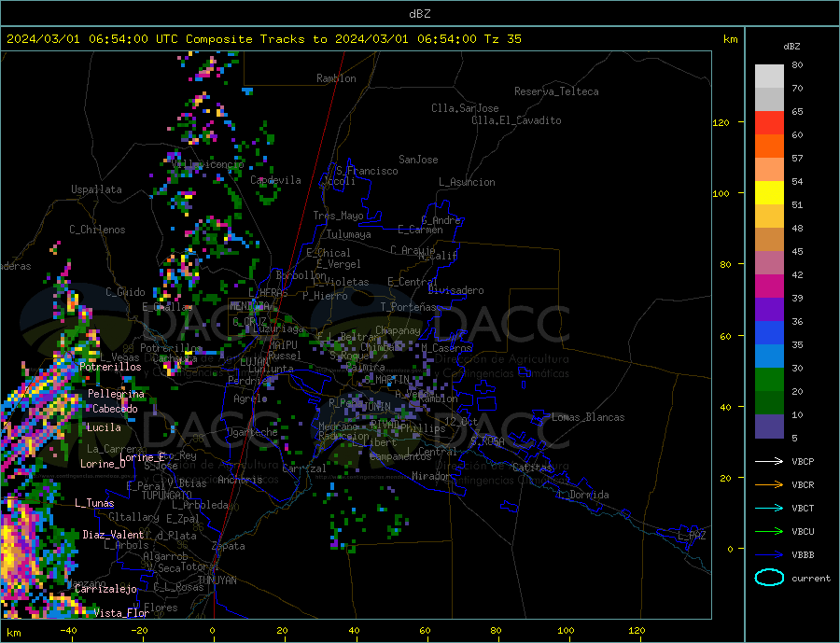This screenshot has width=840, height=643.
Task: Click the 'Vista_Flor' map label
Action: (x=121, y=613)
